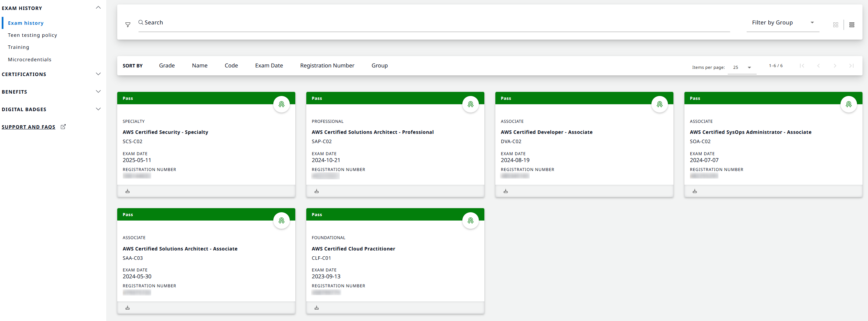The height and width of the screenshot is (321, 868).
Task: Sort exams by Registration Number
Action: point(327,66)
